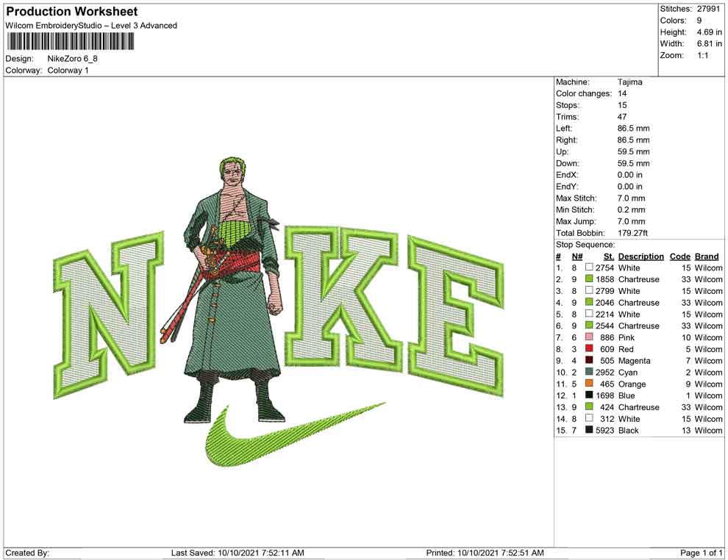Click the 'Cyan' description text
The image size is (728, 560).
pos(628,372)
